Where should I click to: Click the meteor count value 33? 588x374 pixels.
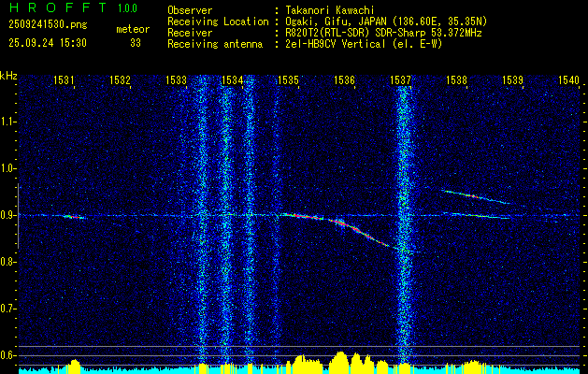pyautogui.click(x=136, y=43)
